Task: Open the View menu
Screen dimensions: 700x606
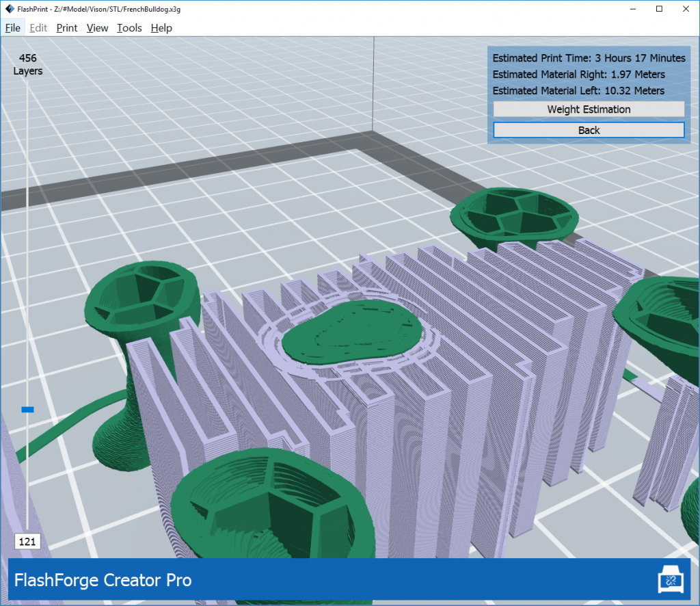Action: [x=97, y=27]
